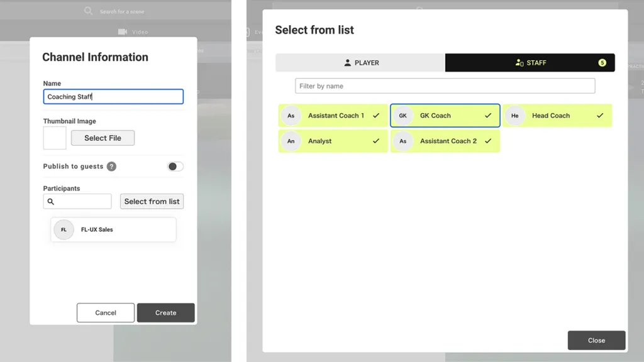Click the Select File button
The image size is (644, 362).
(103, 138)
